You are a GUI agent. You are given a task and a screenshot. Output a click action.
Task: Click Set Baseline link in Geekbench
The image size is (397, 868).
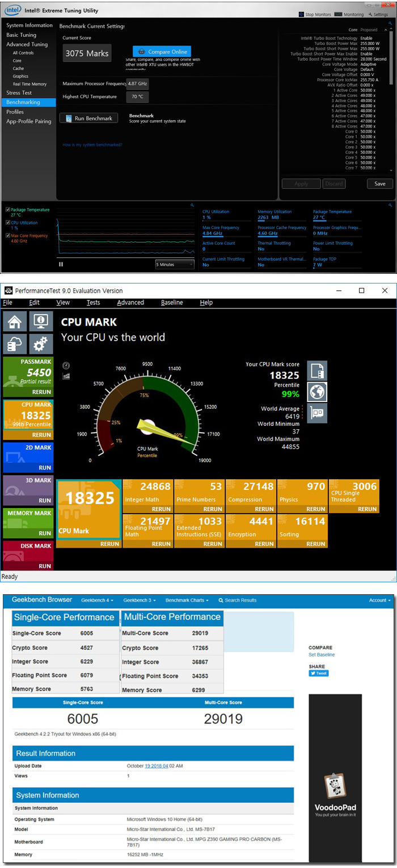(322, 655)
